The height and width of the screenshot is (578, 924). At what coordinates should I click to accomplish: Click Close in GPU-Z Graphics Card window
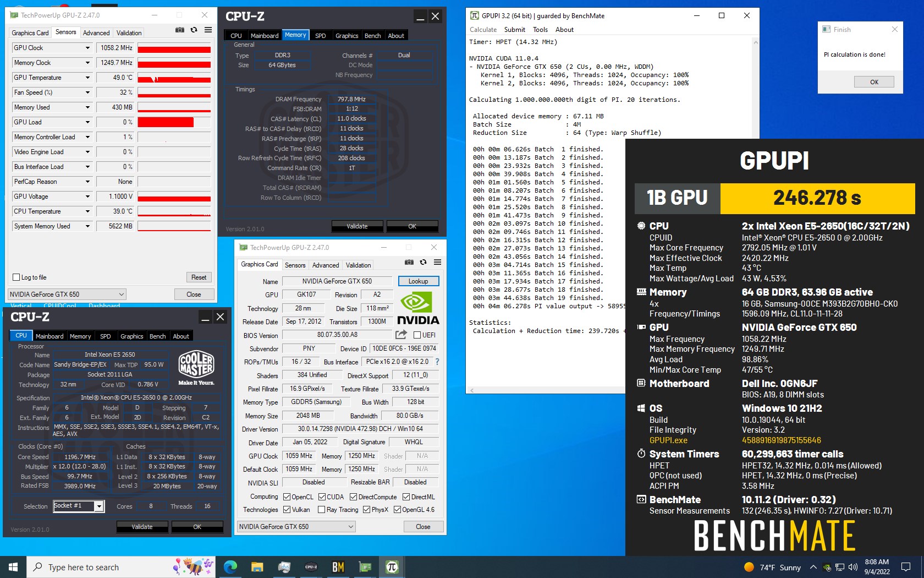pos(423,527)
